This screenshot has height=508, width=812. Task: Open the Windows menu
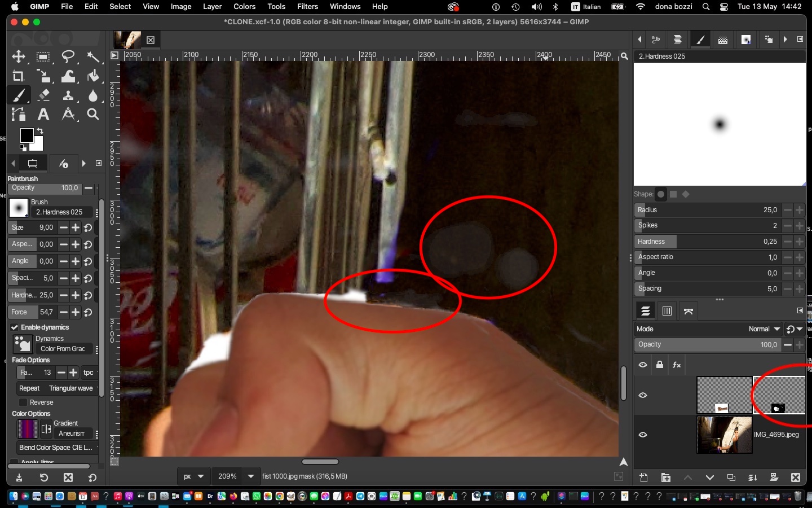(x=345, y=7)
